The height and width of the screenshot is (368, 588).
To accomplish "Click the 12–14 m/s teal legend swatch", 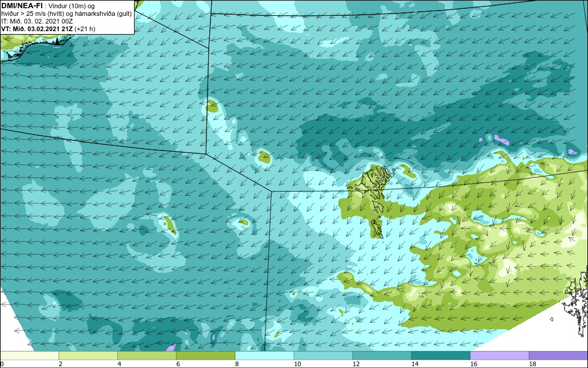I will click(x=382, y=355).
